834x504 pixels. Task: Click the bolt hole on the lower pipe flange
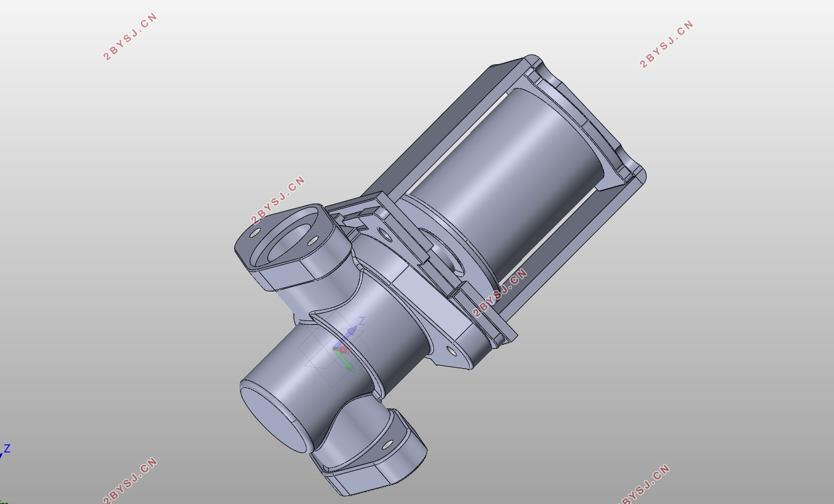[x=387, y=445]
